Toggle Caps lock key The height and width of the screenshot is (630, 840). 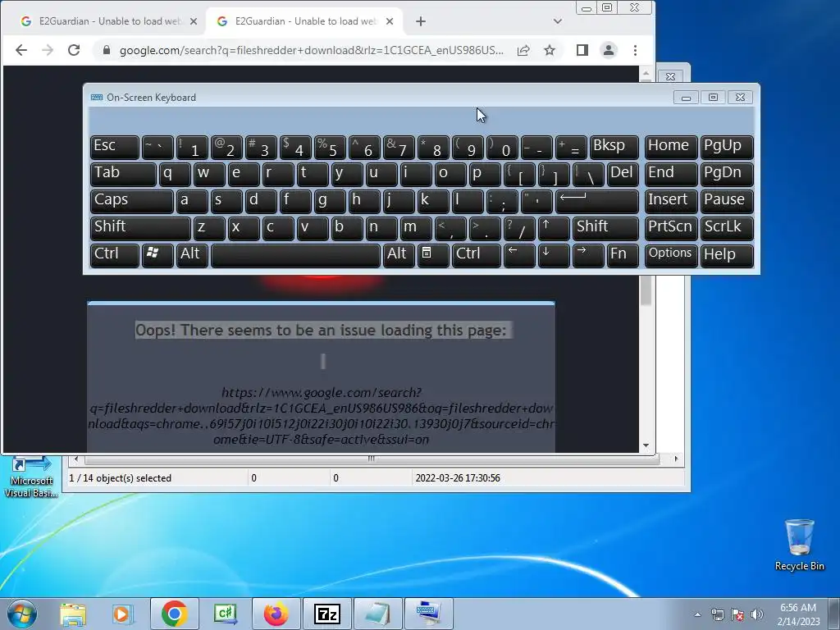pos(132,201)
